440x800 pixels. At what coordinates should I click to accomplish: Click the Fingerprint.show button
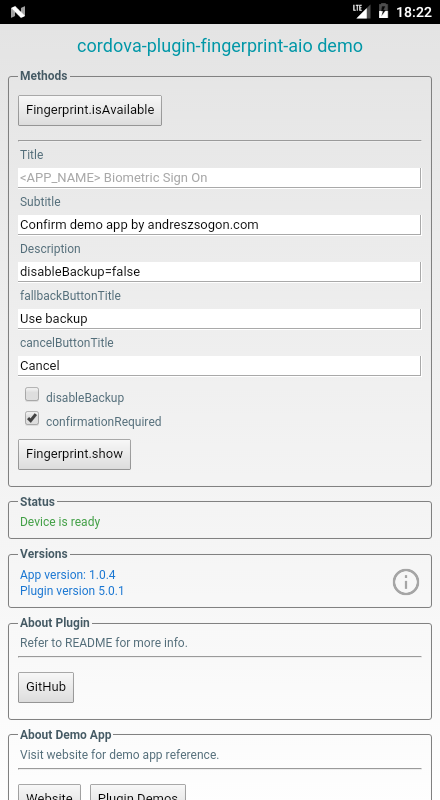(75, 454)
